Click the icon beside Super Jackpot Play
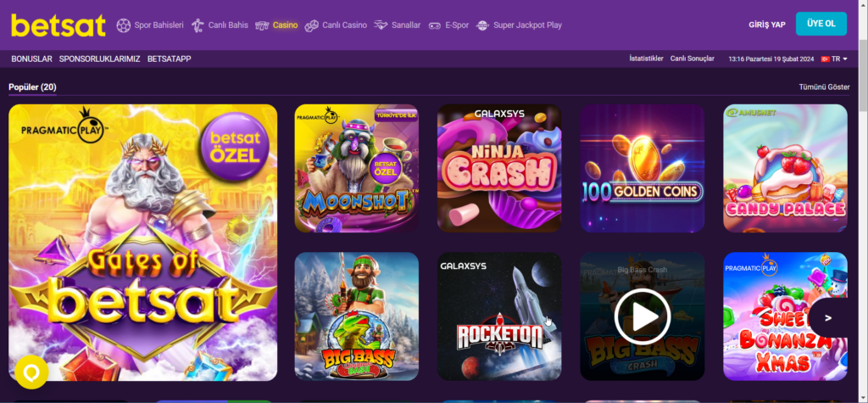Viewport: 868px width, 403px height. pos(482,25)
